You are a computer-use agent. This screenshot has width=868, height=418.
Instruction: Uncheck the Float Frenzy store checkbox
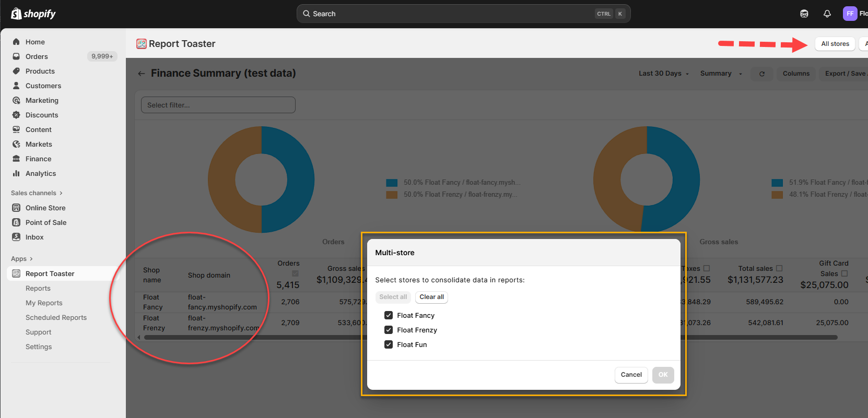pyautogui.click(x=389, y=330)
